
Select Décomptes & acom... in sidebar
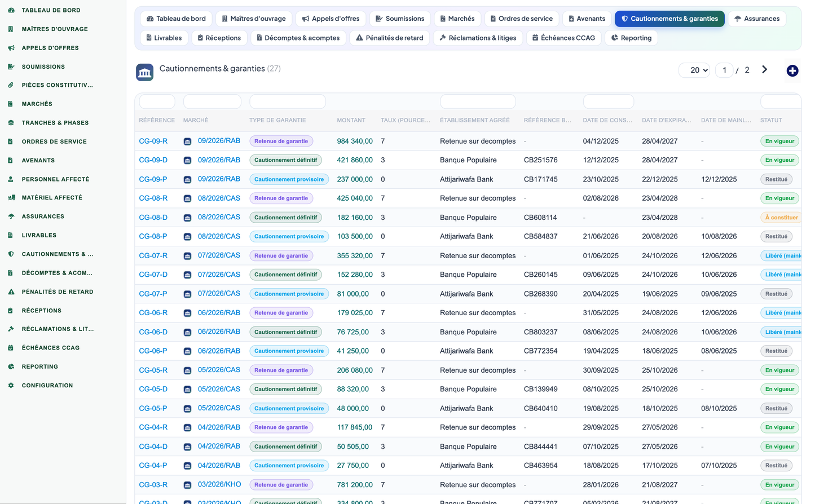(x=57, y=273)
